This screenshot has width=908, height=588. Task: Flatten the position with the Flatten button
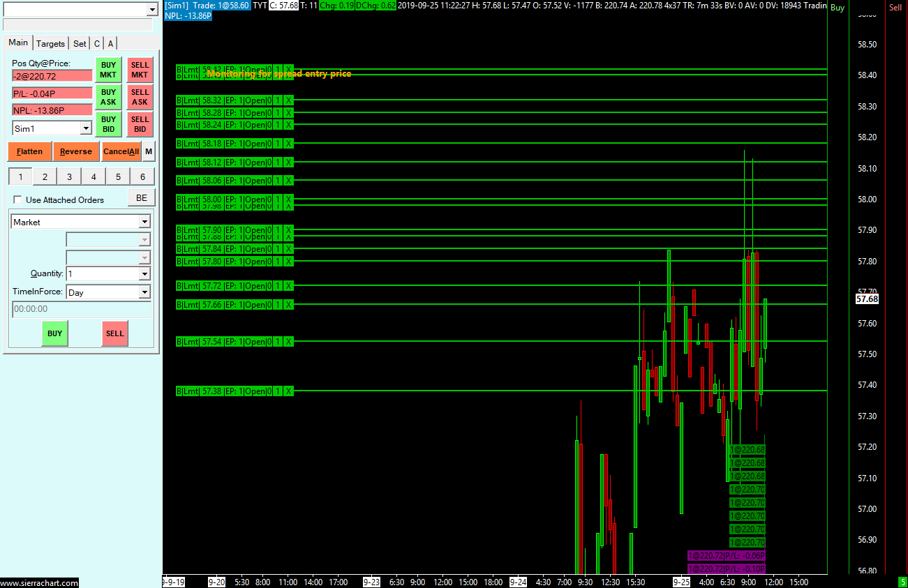click(x=29, y=151)
